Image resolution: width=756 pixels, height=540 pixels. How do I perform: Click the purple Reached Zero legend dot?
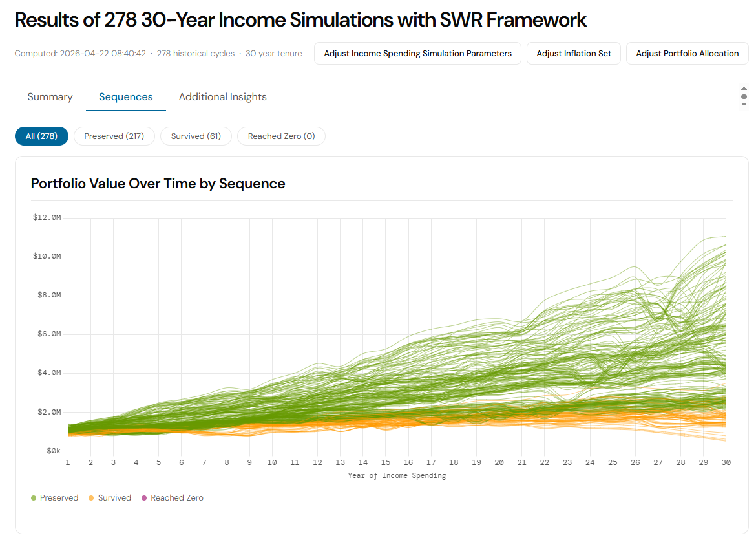coord(144,498)
